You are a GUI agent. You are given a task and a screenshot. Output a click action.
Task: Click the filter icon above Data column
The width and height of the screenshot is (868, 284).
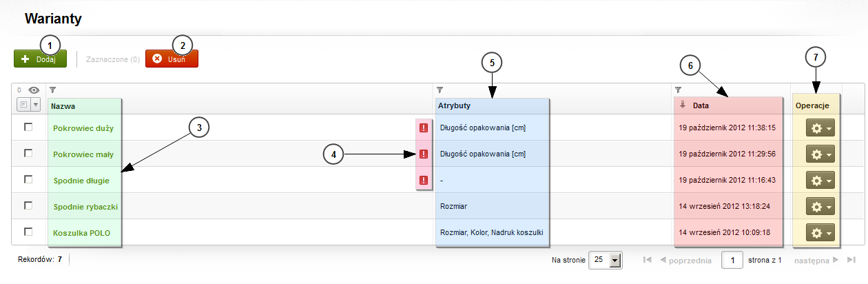pos(678,90)
